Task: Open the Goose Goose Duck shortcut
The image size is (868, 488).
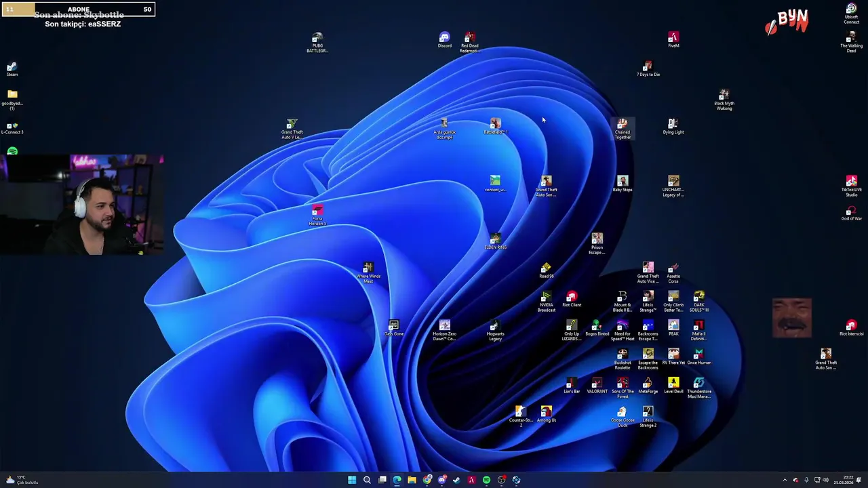Action: pyautogui.click(x=623, y=417)
